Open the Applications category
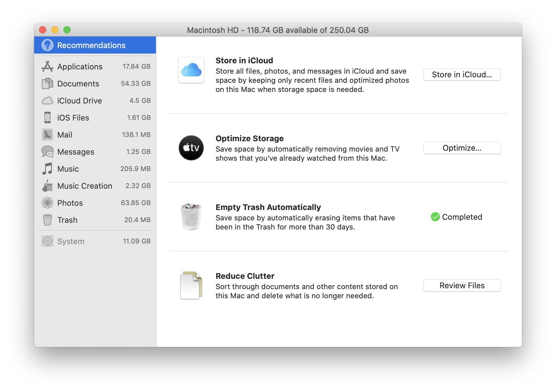The image size is (556, 392). 95,66
